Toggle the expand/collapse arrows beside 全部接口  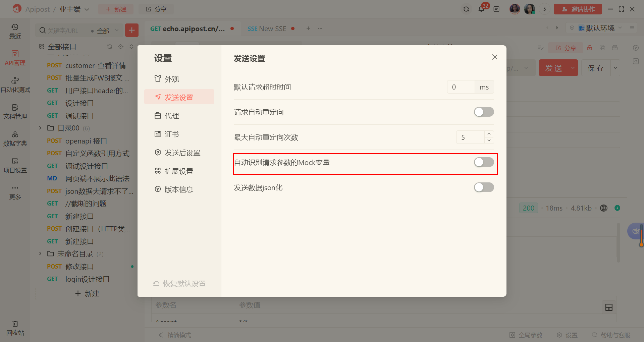pyautogui.click(x=131, y=47)
